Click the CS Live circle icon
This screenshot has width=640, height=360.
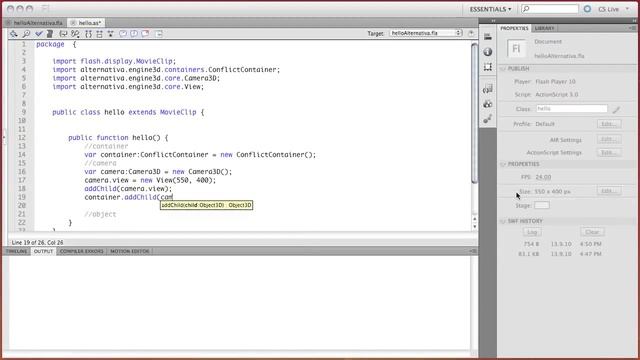[x=587, y=9]
